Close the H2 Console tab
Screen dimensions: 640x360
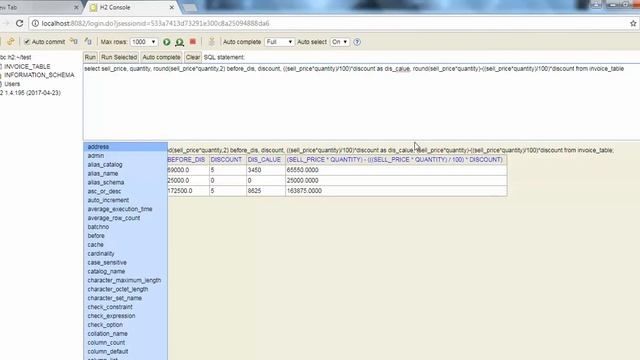click(x=172, y=7)
